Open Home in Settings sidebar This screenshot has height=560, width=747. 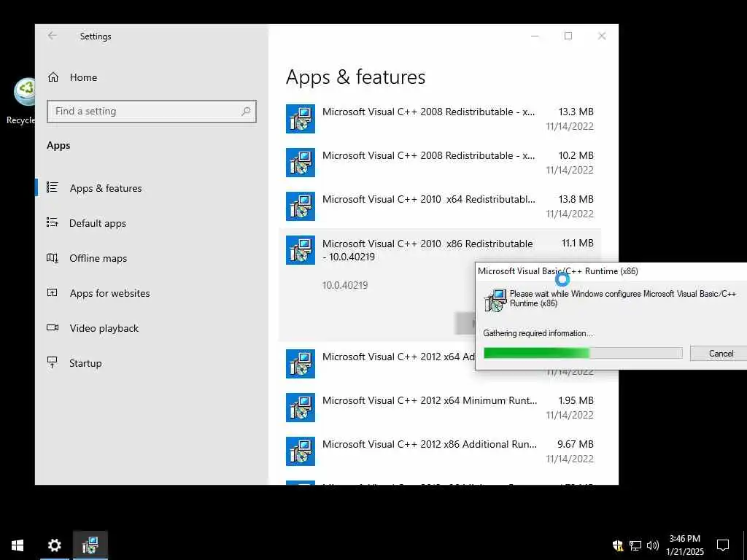point(83,77)
